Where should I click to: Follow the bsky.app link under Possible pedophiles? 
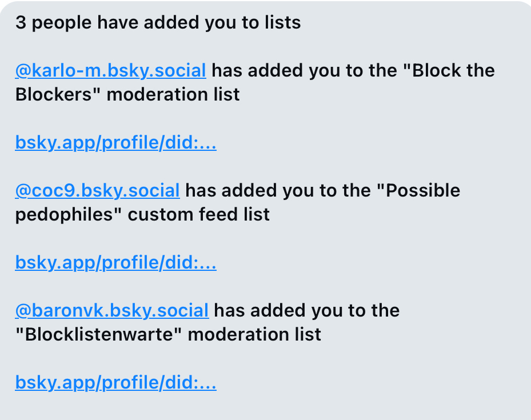[115, 263]
